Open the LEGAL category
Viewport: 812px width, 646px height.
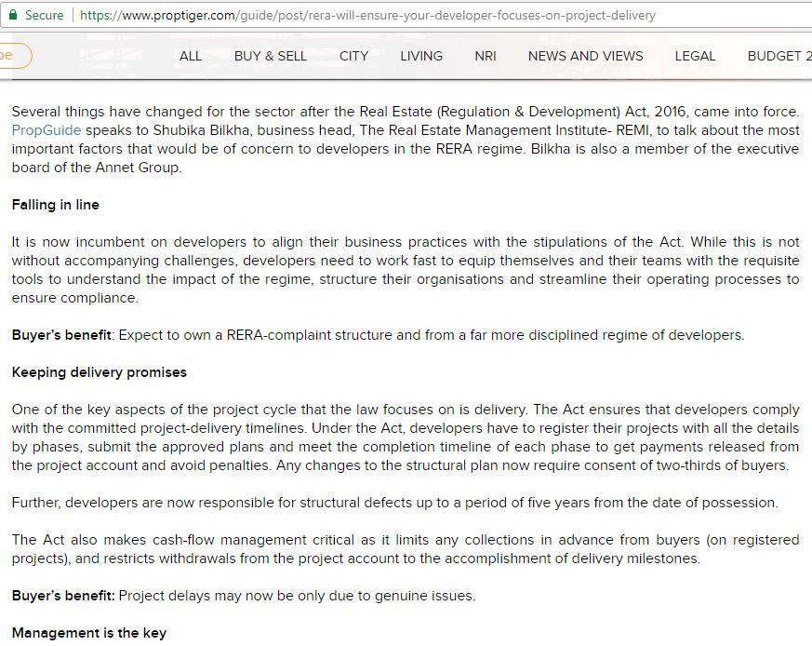(695, 56)
